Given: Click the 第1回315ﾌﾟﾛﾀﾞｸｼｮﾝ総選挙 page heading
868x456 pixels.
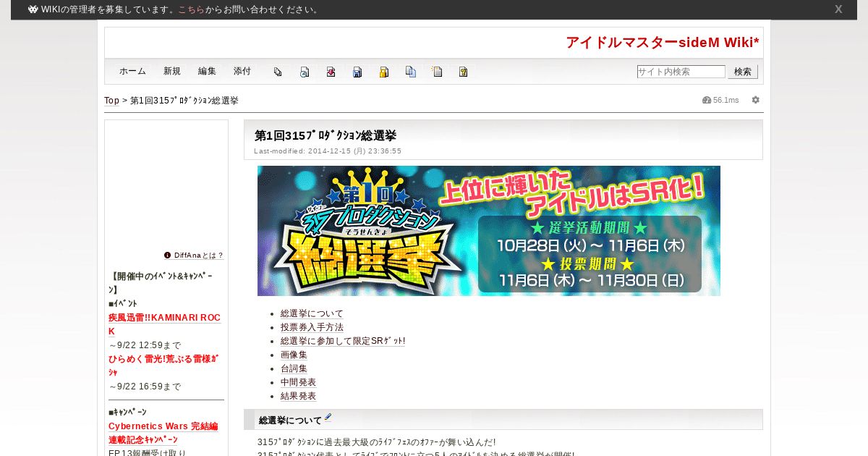Looking at the screenshot, I should point(325,135).
